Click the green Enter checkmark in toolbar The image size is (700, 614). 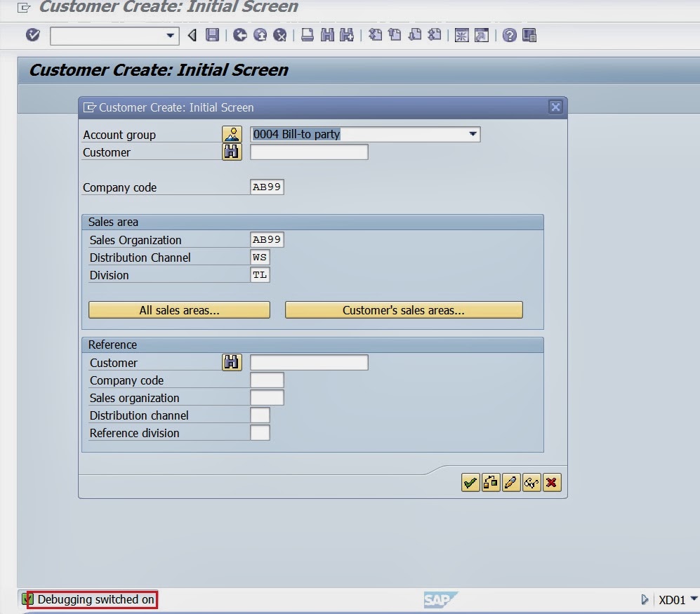tap(32, 35)
